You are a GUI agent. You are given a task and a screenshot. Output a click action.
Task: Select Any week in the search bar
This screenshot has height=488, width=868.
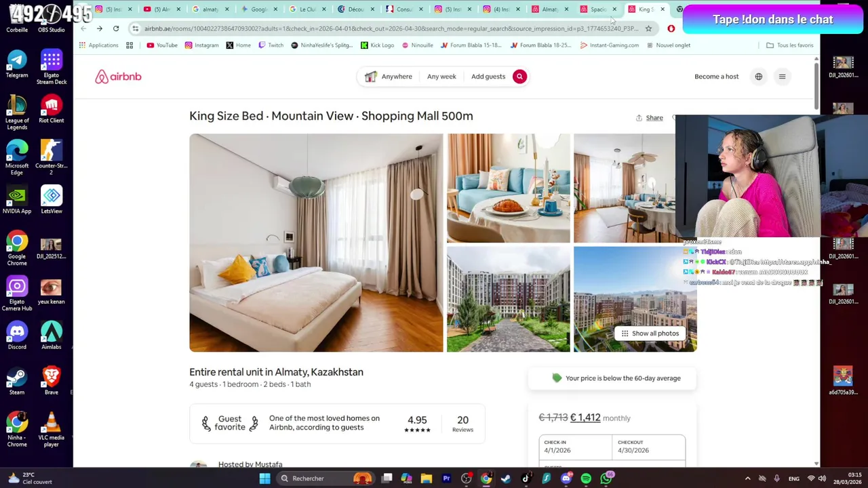441,77
